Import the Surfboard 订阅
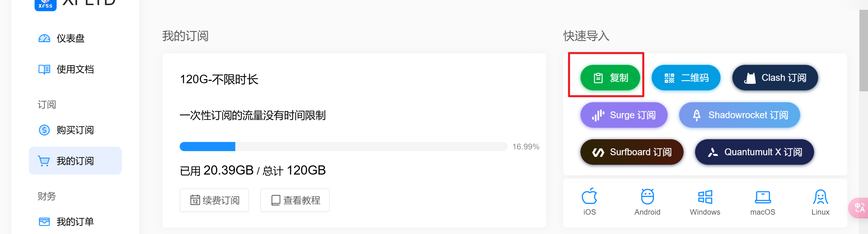Screen dimensions: 868x234 pos(631,152)
